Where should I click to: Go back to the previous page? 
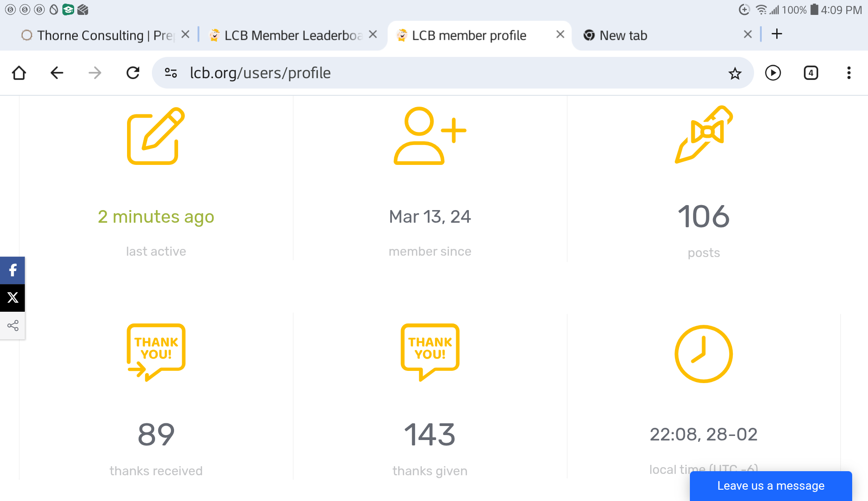pos(57,73)
